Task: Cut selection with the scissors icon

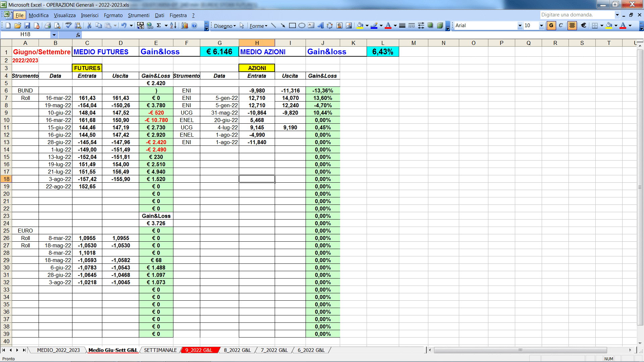Action: pos(89,25)
